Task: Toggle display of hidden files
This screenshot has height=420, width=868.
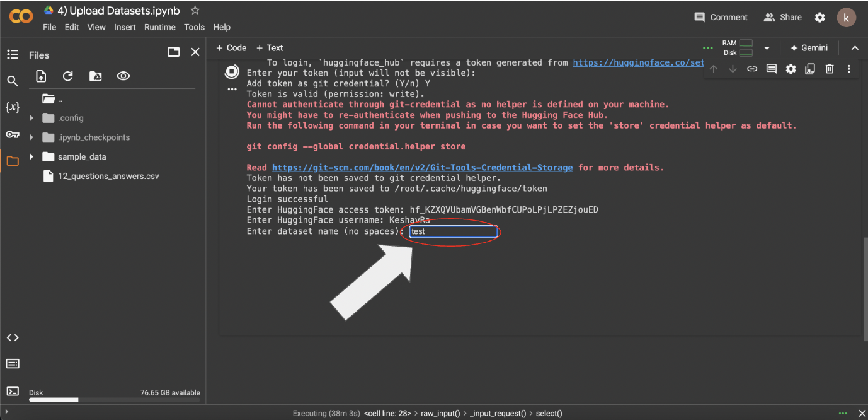Action: click(123, 76)
